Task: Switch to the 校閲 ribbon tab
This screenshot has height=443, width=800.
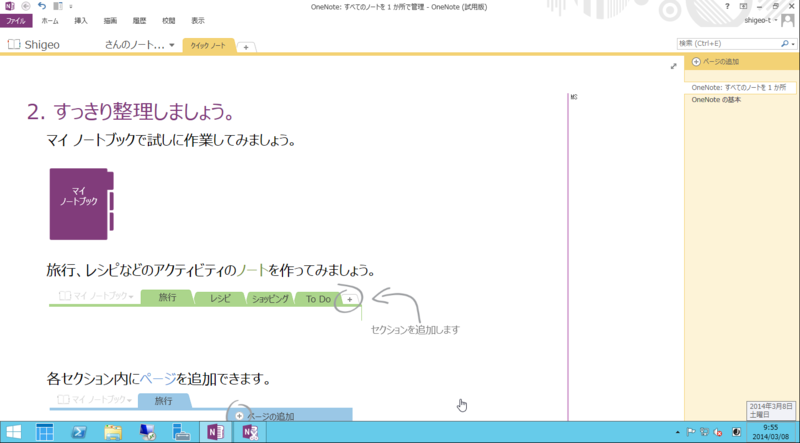Action: pyautogui.click(x=168, y=21)
